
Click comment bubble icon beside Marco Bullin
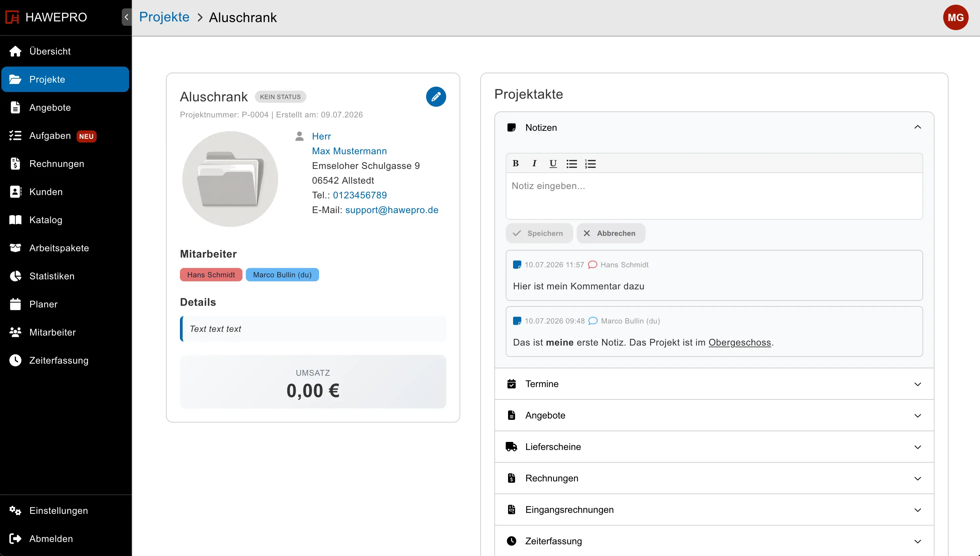(593, 321)
